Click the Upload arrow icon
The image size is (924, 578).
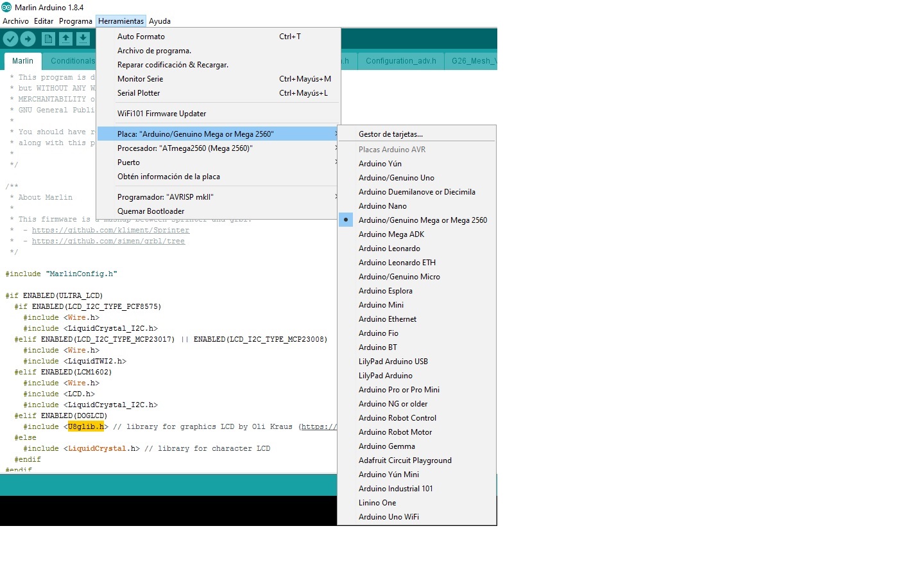(28, 39)
